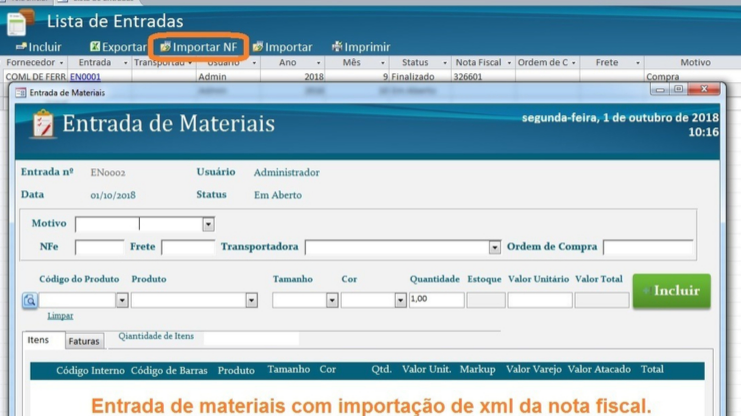Screen dimensions: 741x416
Task: Click the Incluir toolbar icon
Action: click(x=20, y=47)
